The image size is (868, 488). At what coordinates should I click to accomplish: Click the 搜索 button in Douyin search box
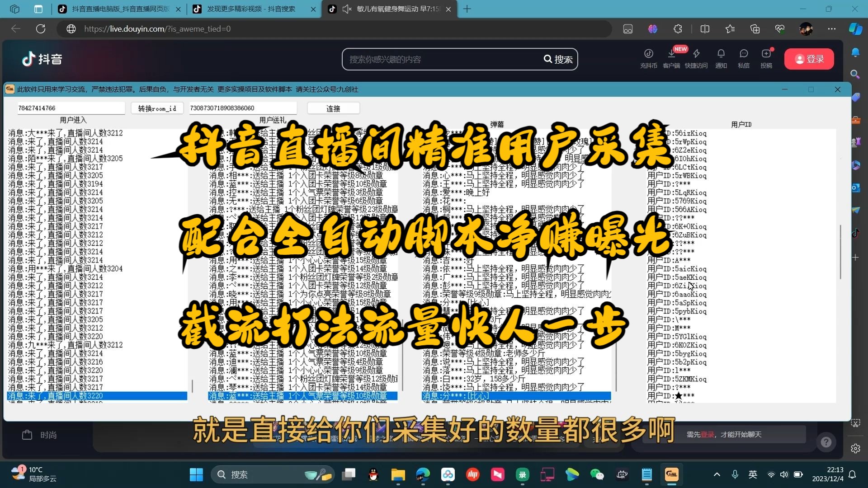pyautogui.click(x=558, y=59)
